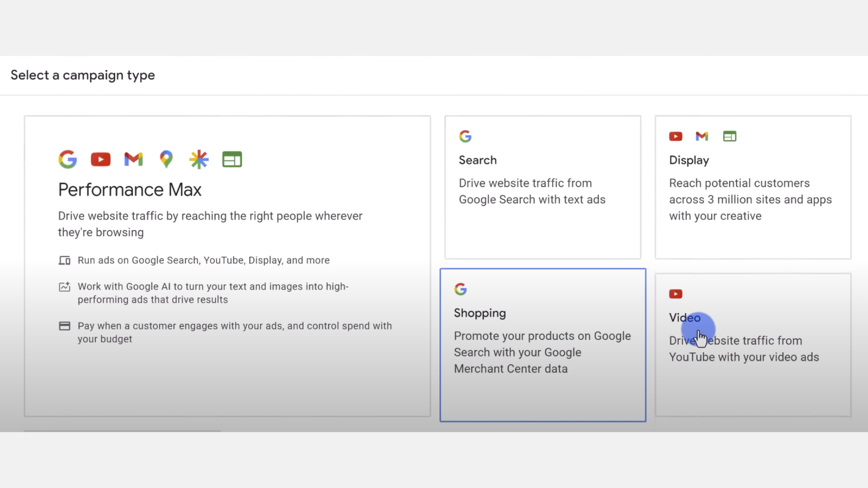Click the chart icon beside Google AI description
Image resolution: width=868 pixels, height=488 pixels.
coord(64,286)
